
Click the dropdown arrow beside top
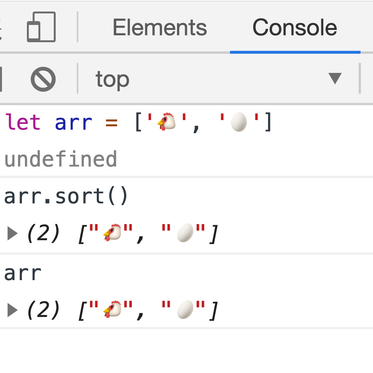click(335, 79)
